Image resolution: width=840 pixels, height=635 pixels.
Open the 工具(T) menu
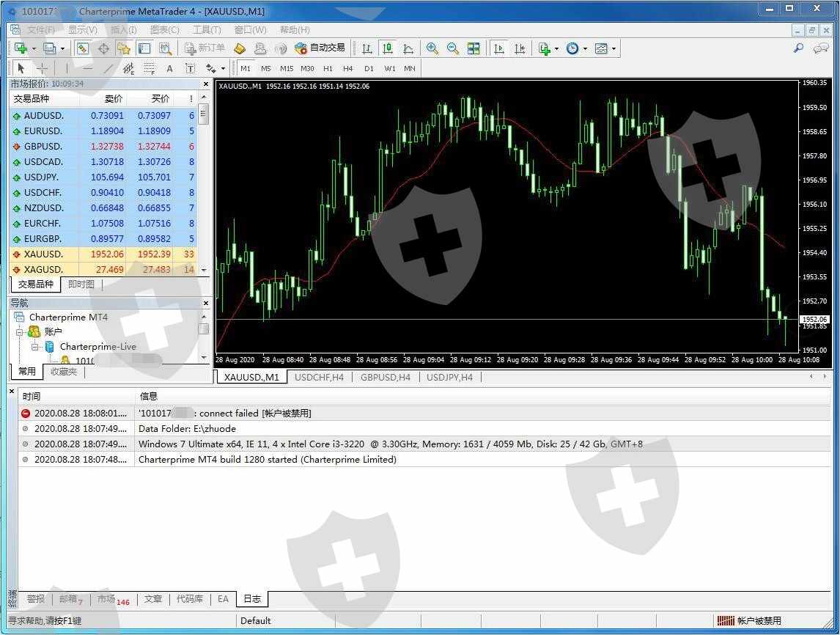[x=207, y=29]
